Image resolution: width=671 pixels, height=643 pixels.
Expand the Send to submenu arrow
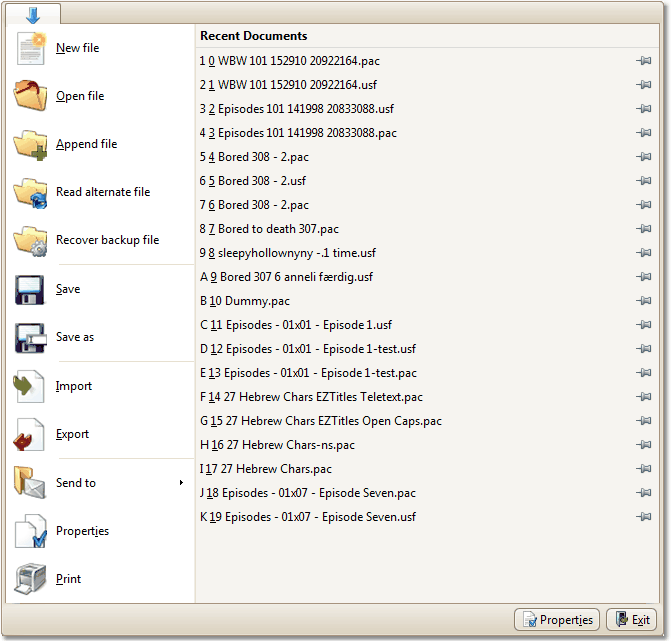pos(181,483)
